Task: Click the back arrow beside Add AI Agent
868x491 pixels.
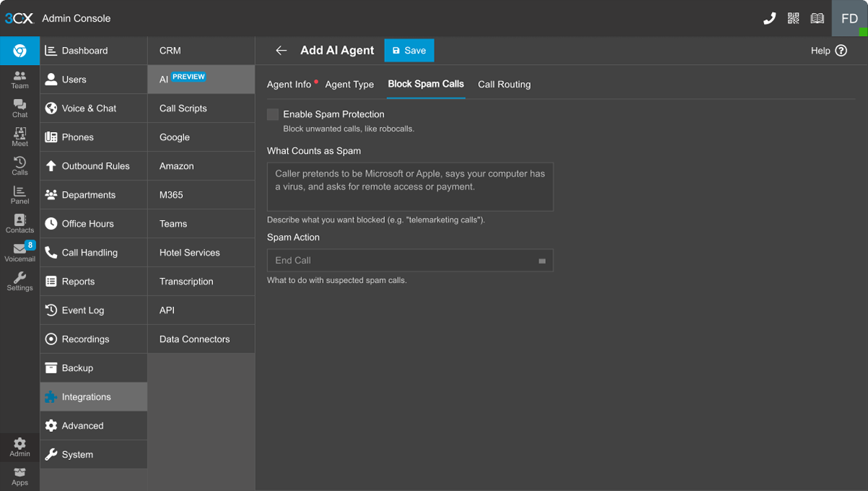Action: (x=281, y=51)
